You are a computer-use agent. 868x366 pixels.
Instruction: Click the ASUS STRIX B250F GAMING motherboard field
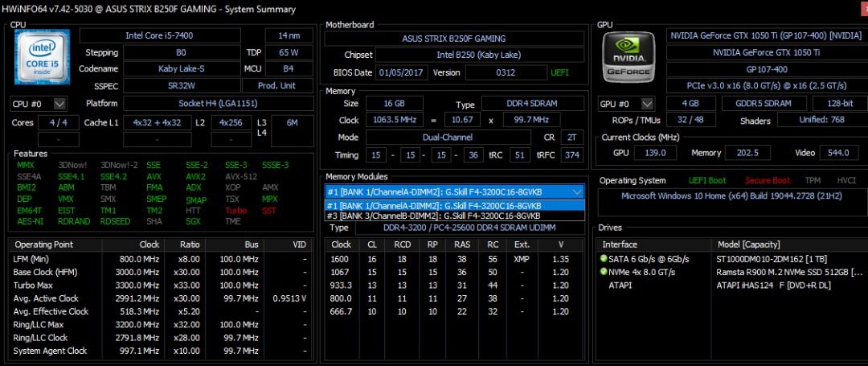tap(454, 39)
